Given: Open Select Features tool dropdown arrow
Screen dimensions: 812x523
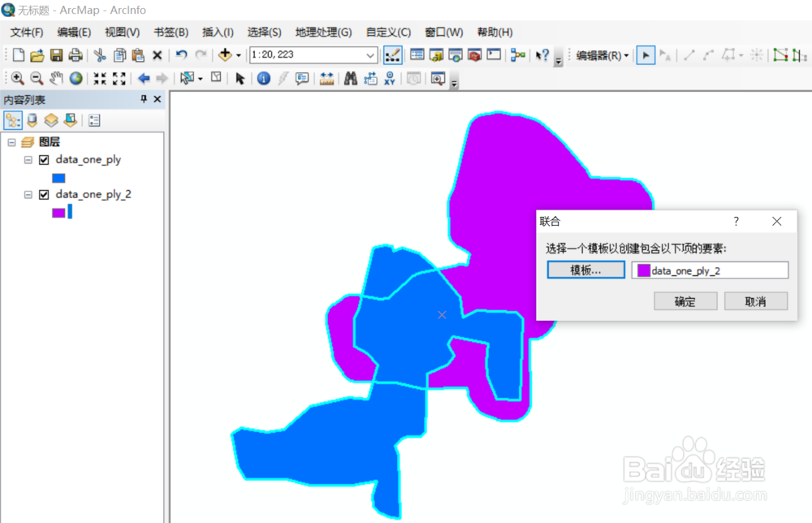Looking at the screenshot, I should click(x=201, y=80).
